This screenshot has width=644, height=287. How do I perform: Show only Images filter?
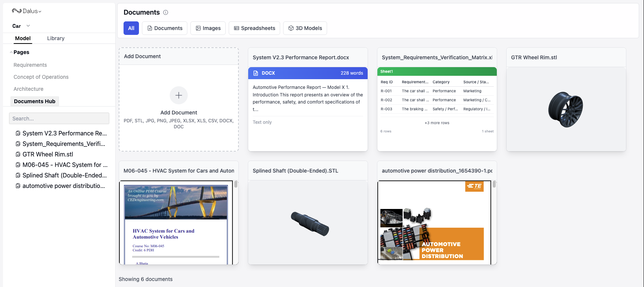(x=208, y=28)
